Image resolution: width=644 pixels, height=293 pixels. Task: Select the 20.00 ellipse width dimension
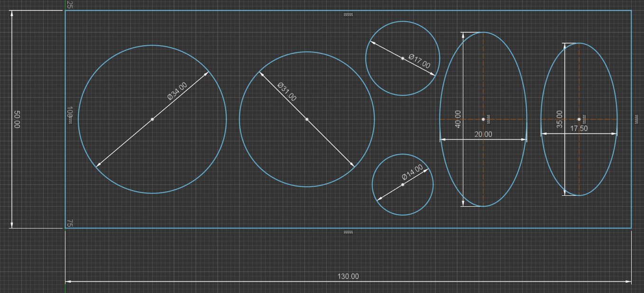click(483, 134)
